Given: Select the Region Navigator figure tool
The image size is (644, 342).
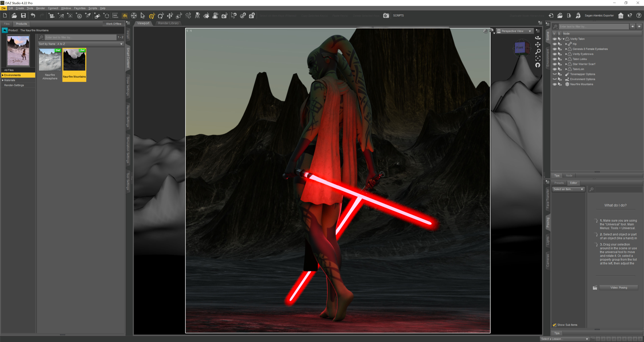Looking at the screenshot, I should point(215,15).
